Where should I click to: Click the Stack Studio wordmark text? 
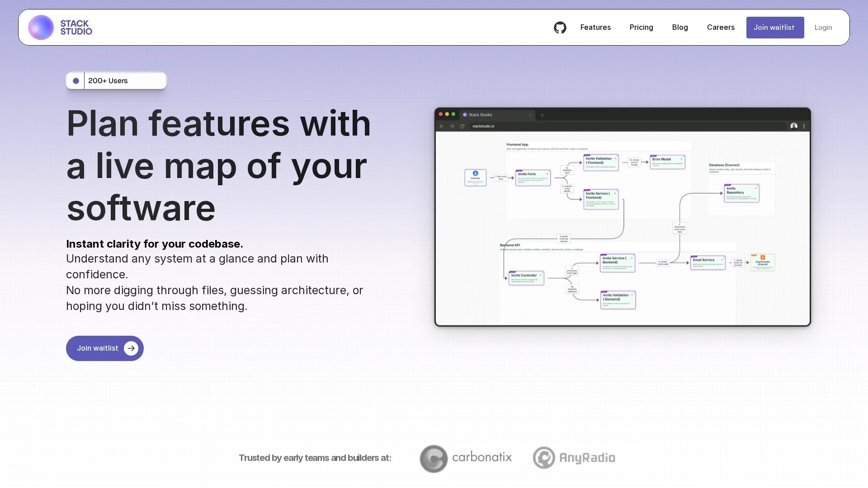tap(76, 28)
